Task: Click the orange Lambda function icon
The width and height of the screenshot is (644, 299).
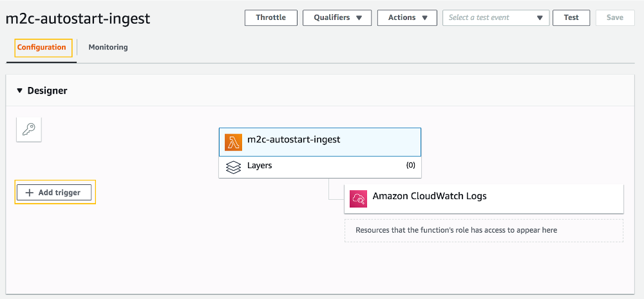Action: pos(233,142)
